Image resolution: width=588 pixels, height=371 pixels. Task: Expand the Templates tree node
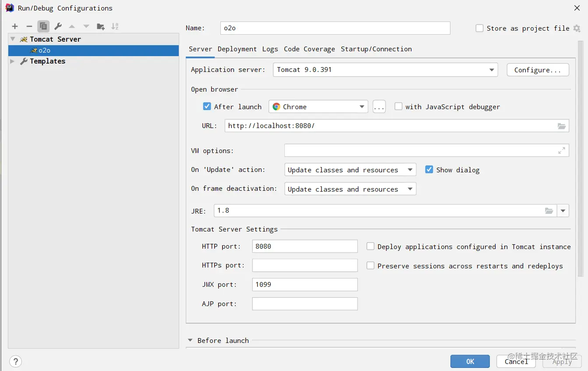click(13, 61)
